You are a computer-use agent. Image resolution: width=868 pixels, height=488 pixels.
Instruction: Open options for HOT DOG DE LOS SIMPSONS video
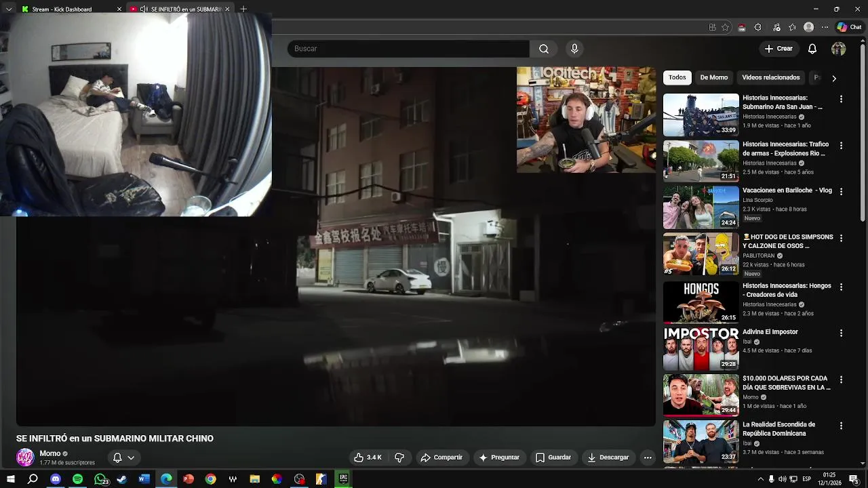click(x=841, y=239)
